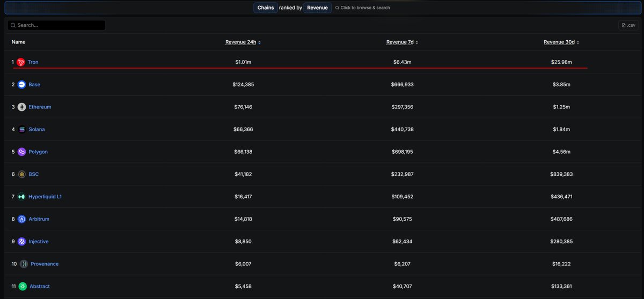The width and height of the screenshot is (644, 299).
Task: Click the Solana logo icon
Action: (21, 130)
